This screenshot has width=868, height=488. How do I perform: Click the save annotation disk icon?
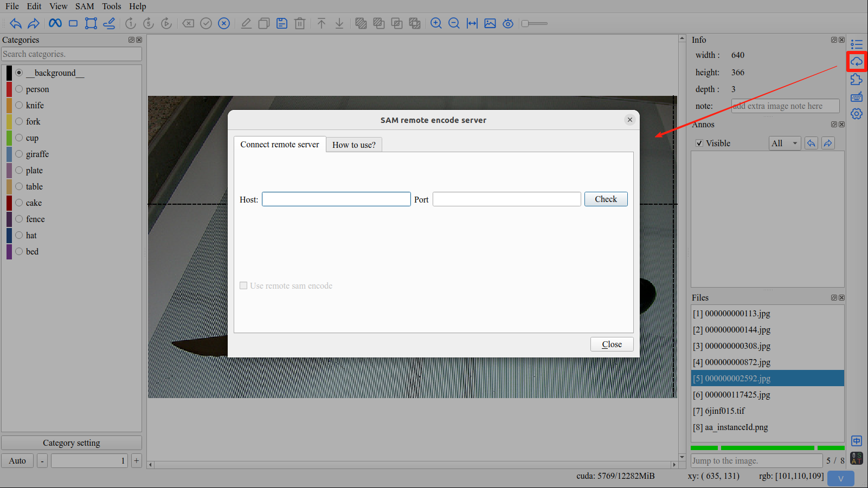pyautogui.click(x=282, y=23)
